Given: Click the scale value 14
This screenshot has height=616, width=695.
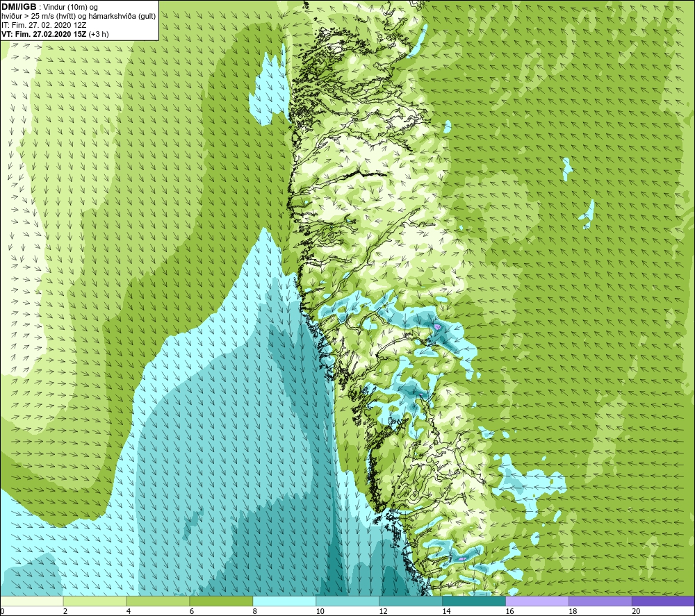Looking at the screenshot, I should 446,611.
